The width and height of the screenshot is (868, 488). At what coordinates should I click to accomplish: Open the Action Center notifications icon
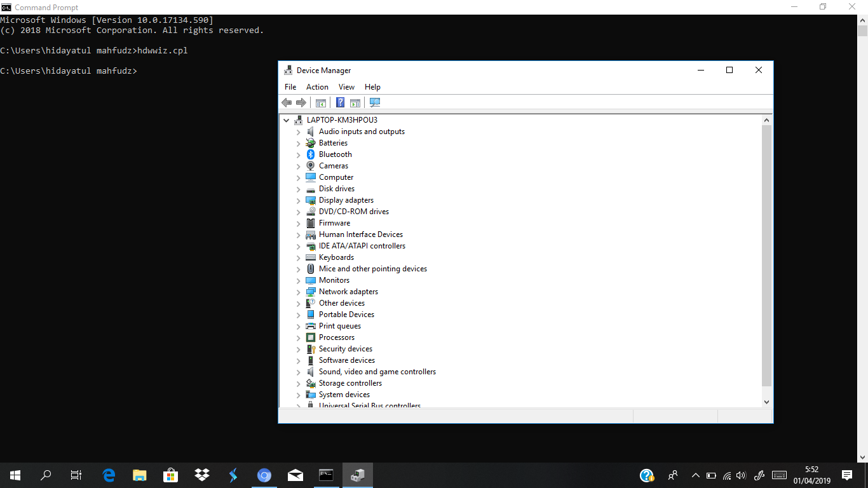point(847,475)
